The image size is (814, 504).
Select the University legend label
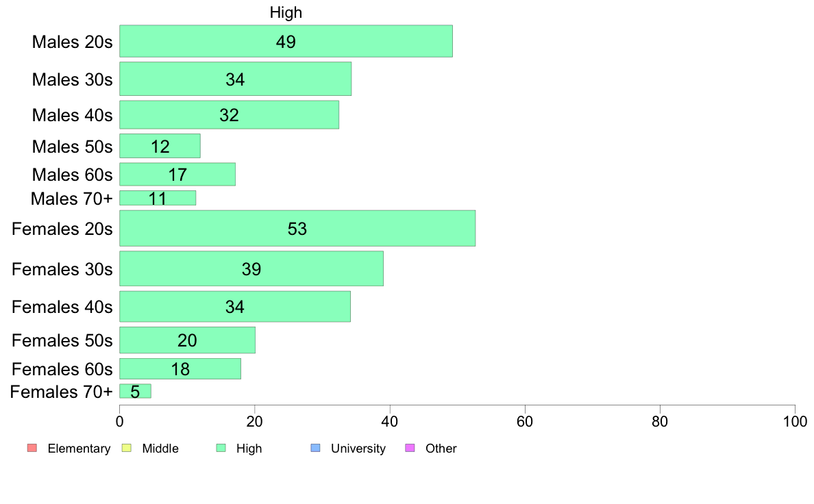pos(358,449)
